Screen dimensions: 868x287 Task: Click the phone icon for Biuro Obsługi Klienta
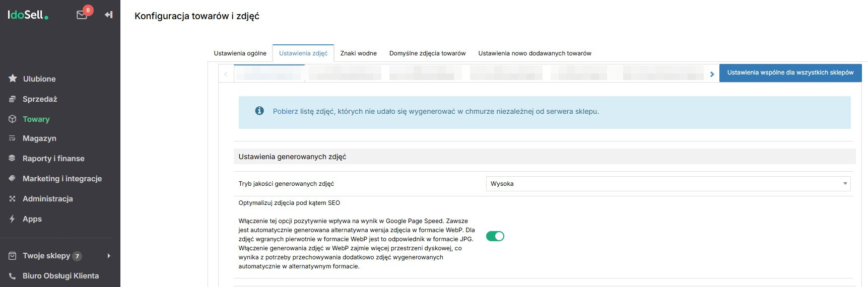coord(13,276)
